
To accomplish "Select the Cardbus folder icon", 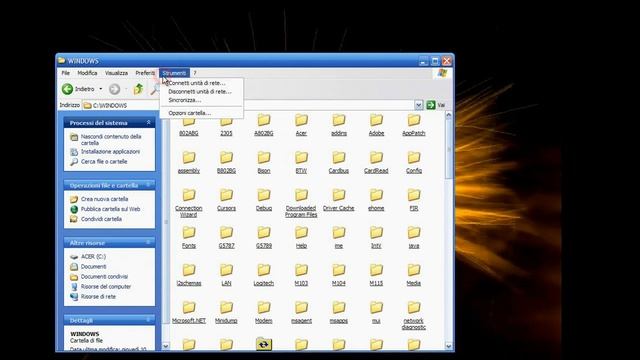I will pos(339,157).
